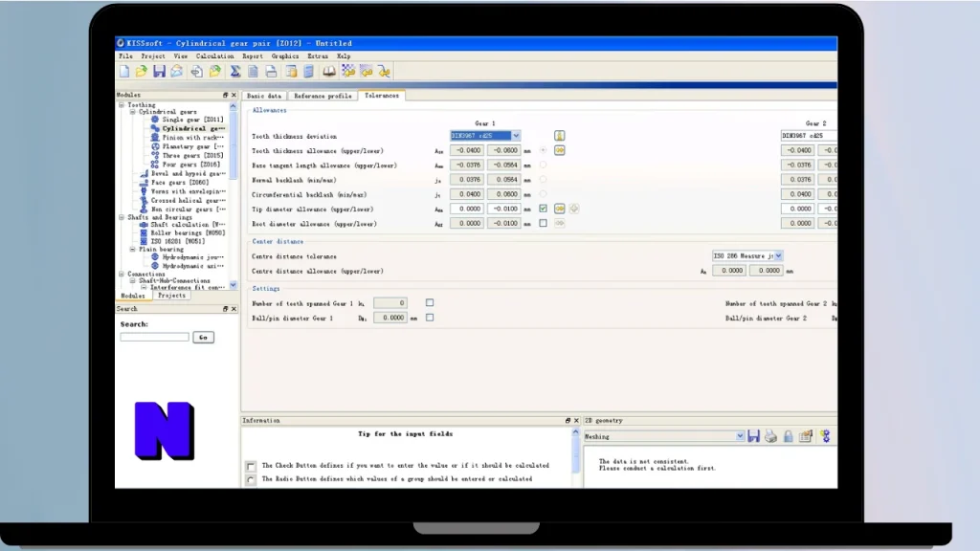Screen dimensions: 980x551
Task: Create report using document icon in toolbar
Action: click(x=253, y=71)
